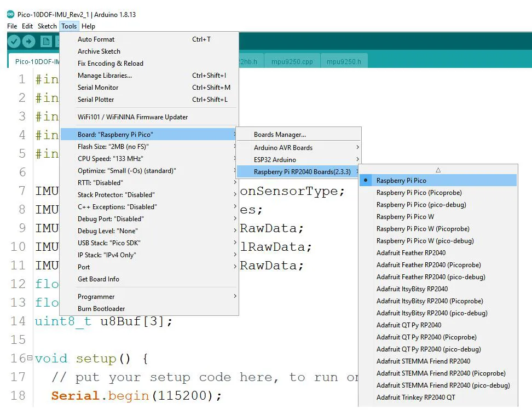This screenshot has height=415, width=532.
Task: Open the Edit menu
Action: (x=27, y=26)
